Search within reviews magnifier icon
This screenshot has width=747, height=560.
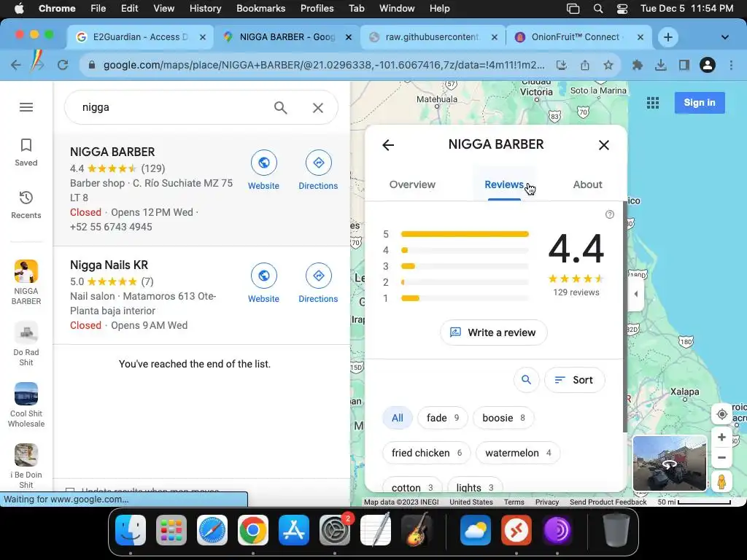point(527,379)
